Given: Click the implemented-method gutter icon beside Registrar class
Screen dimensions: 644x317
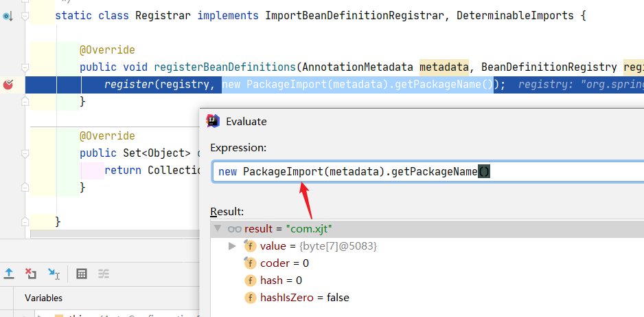Looking at the screenshot, I should coord(8,14).
